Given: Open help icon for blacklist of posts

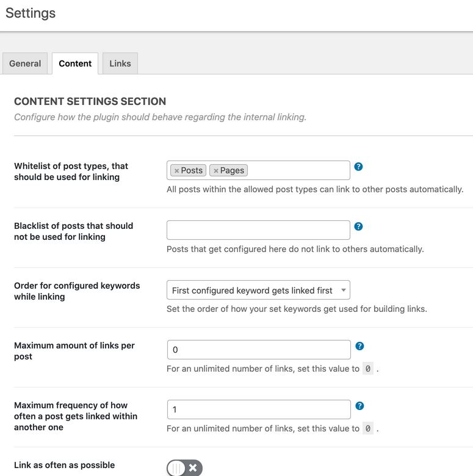Looking at the screenshot, I should (358, 226).
